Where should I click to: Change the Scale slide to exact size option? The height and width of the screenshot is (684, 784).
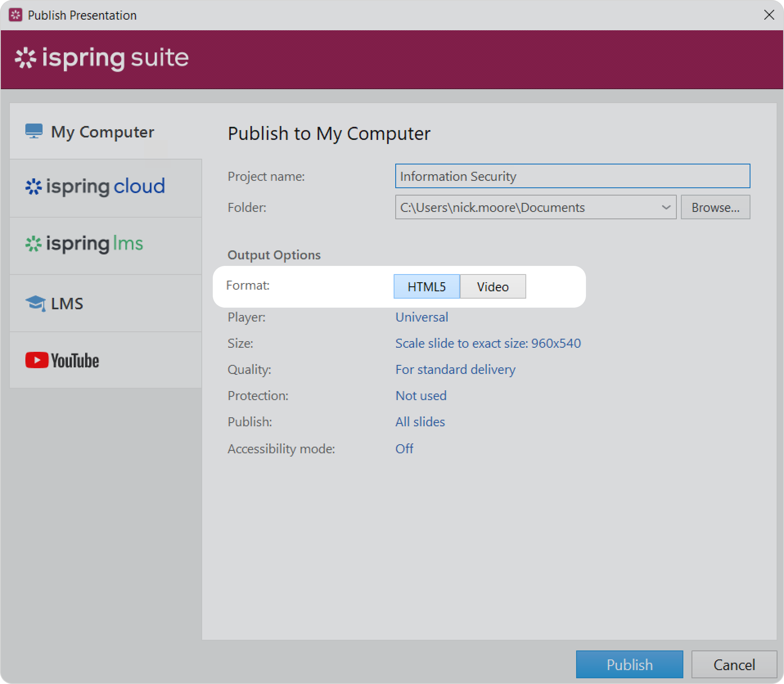point(488,343)
